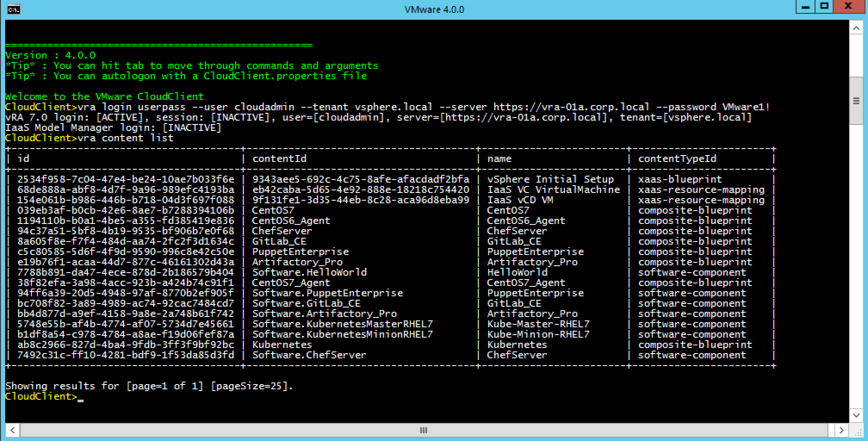Click the 'id' column header
The image size is (868, 441).
[x=23, y=158]
